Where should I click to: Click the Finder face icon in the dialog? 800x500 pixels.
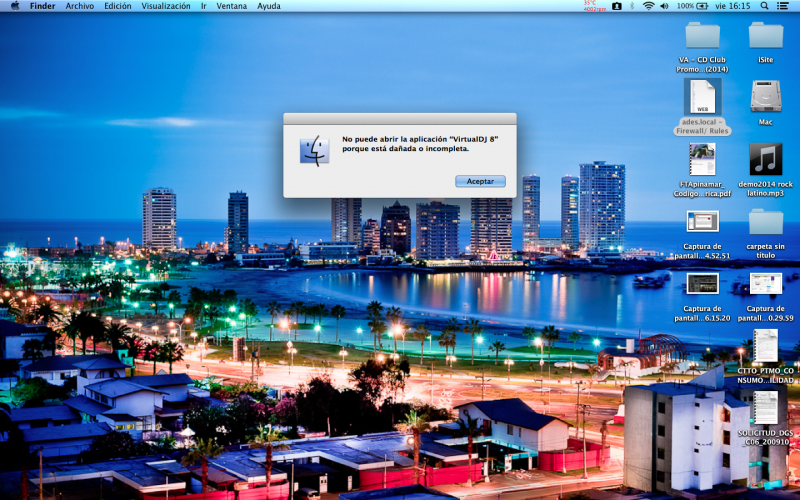[314, 151]
